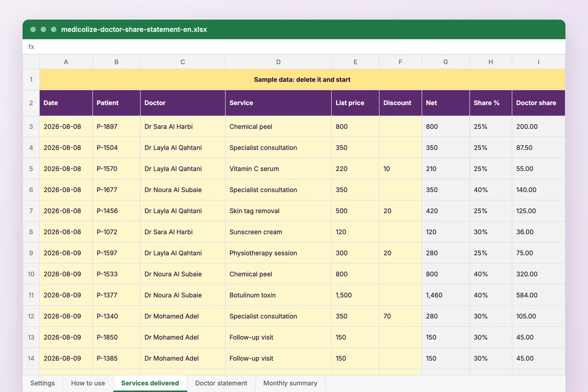Click the Doctor share header cell
The width and height of the screenshot is (588, 392).
(x=539, y=103)
